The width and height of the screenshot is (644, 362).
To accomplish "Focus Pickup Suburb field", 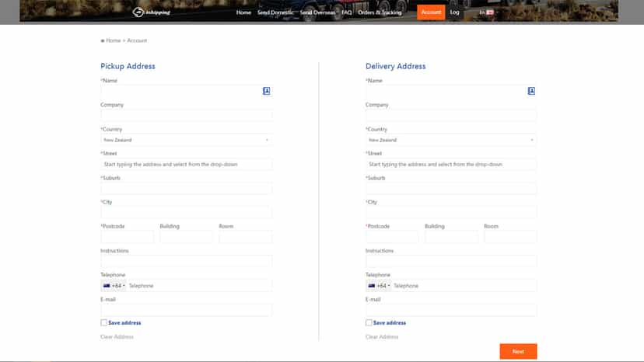I will click(186, 189).
